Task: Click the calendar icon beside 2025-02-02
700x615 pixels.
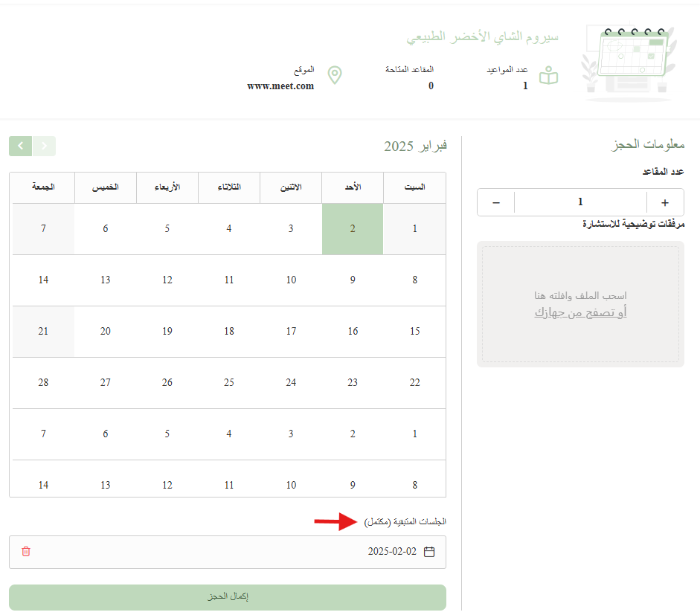Action: [x=429, y=552]
